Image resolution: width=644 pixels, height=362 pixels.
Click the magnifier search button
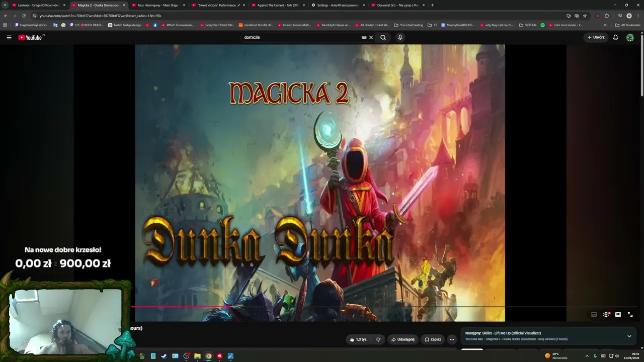383,37
